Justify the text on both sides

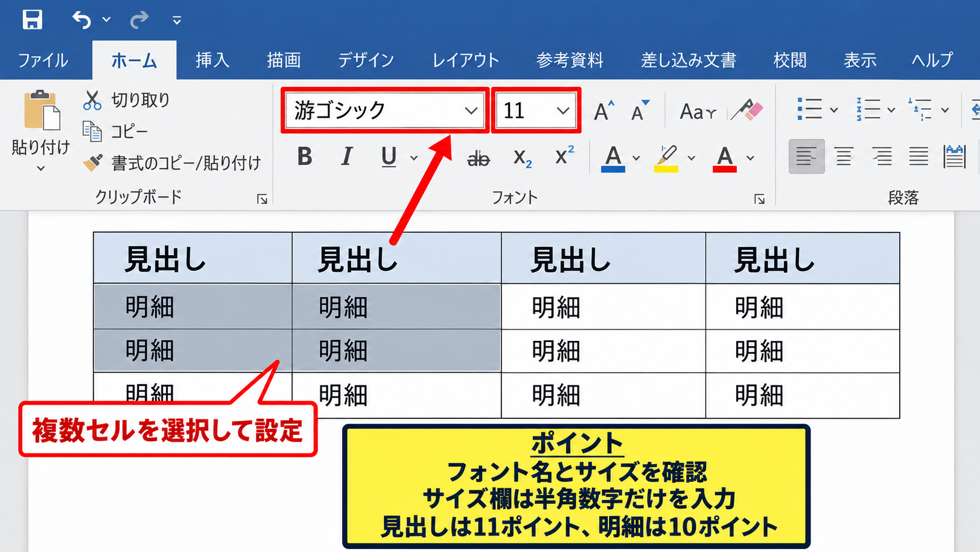tap(918, 157)
